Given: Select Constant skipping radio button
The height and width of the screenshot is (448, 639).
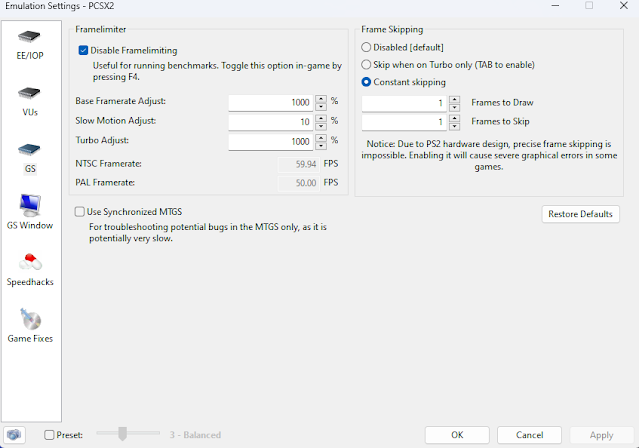Looking at the screenshot, I should 366,82.
